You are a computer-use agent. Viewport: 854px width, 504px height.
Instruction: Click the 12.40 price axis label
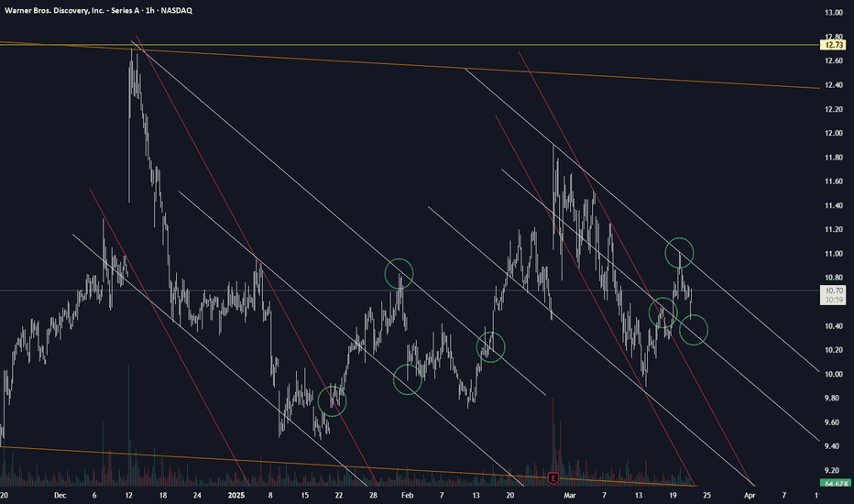point(834,85)
